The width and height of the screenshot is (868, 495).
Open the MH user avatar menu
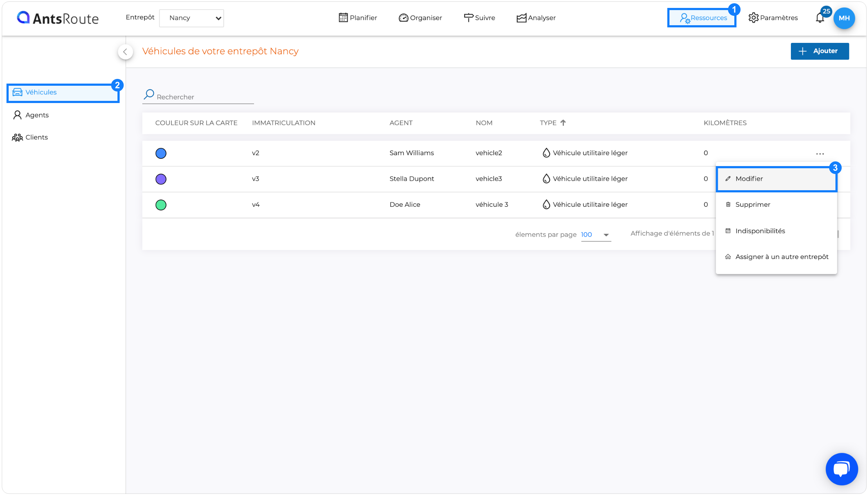click(x=844, y=18)
